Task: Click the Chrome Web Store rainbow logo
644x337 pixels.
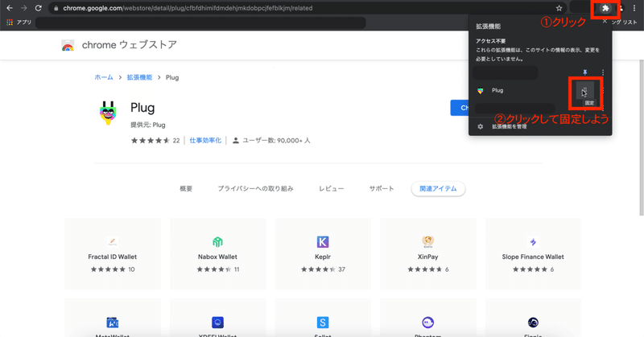Action: click(68, 45)
